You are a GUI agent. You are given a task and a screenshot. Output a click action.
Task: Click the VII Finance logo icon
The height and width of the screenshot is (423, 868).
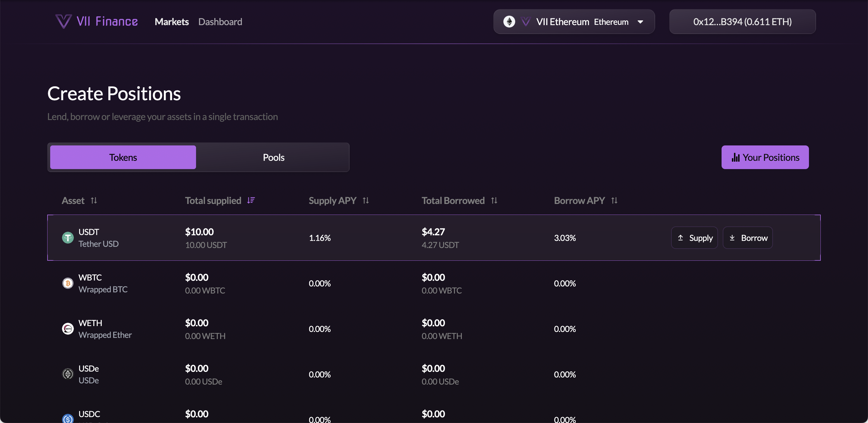coord(63,22)
